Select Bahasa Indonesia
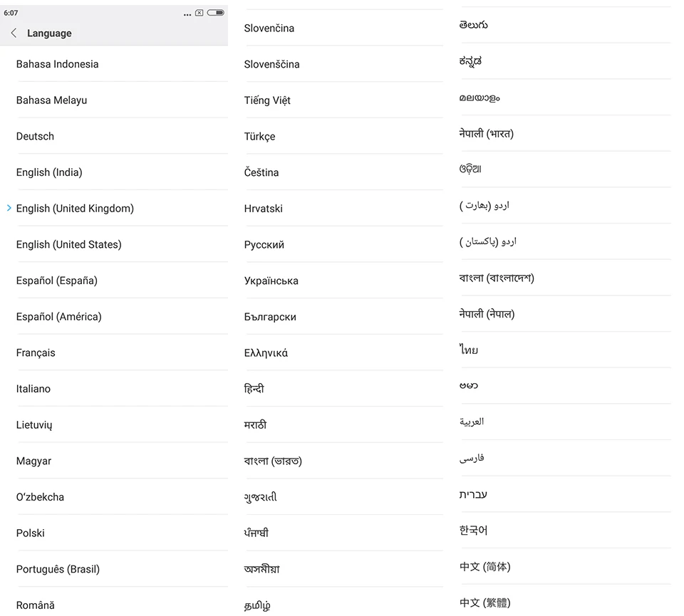 pos(57,64)
